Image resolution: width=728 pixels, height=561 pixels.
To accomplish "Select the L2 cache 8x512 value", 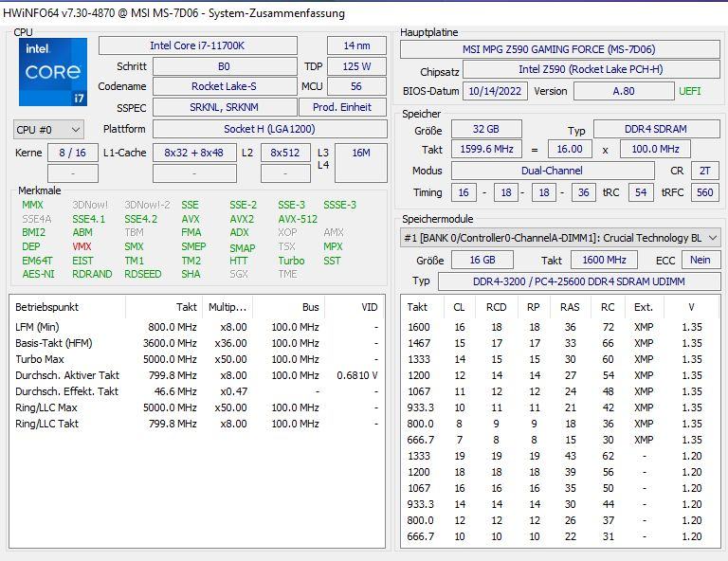I will click(285, 153).
